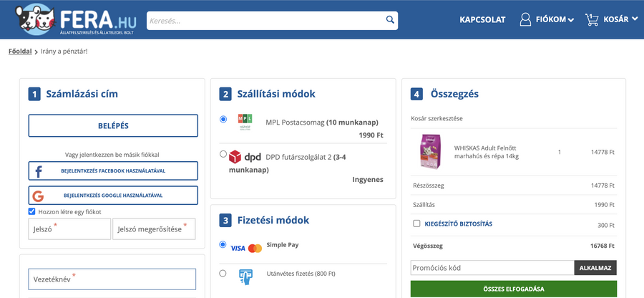Select MPL Postacsomag shipping radio button
This screenshot has width=644, height=298.
[223, 119]
